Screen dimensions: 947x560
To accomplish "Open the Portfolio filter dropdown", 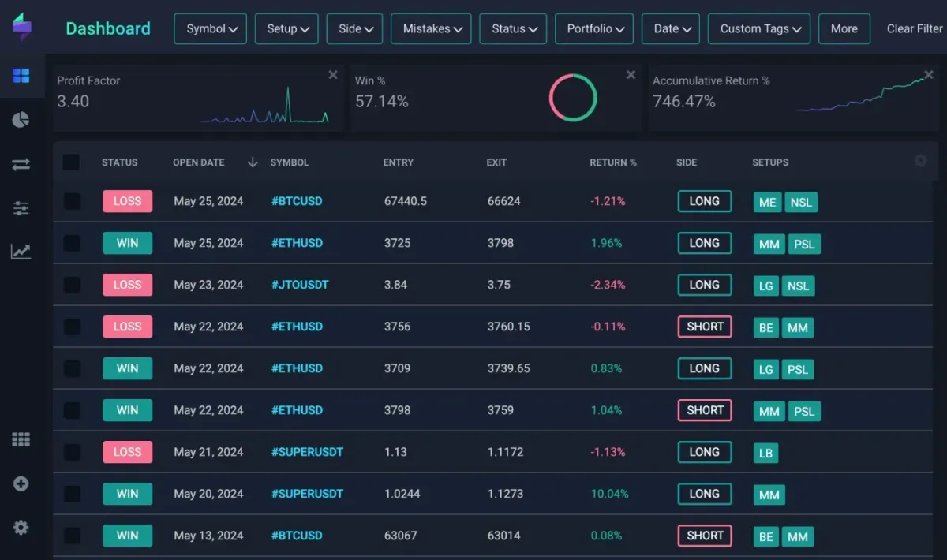I will [594, 28].
